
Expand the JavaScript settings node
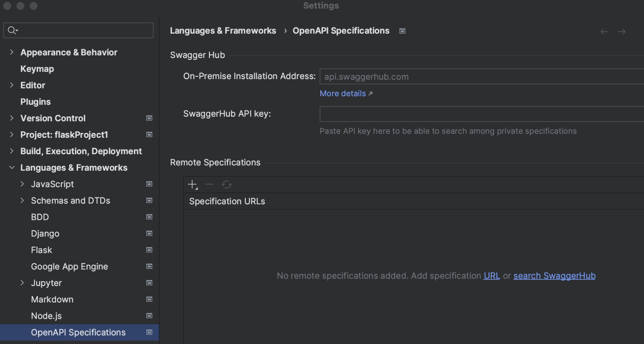(x=22, y=184)
